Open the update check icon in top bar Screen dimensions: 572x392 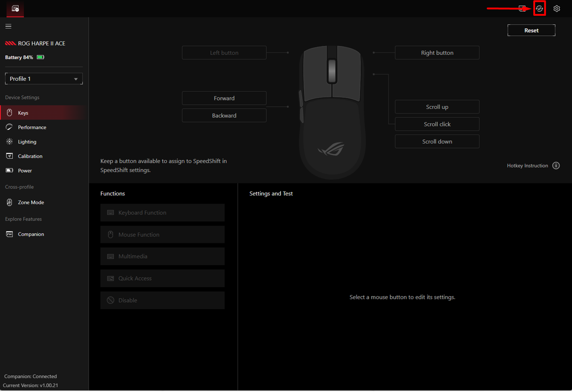tap(539, 9)
